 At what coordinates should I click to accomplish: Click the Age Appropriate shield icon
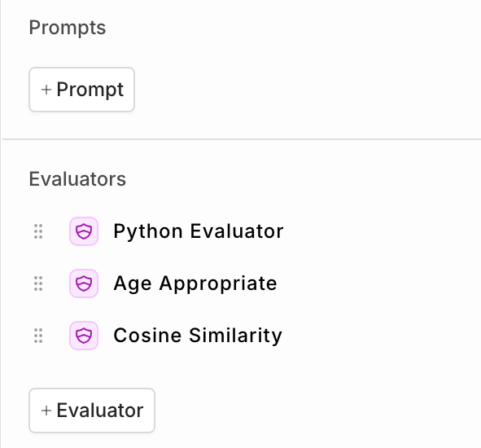(x=84, y=283)
